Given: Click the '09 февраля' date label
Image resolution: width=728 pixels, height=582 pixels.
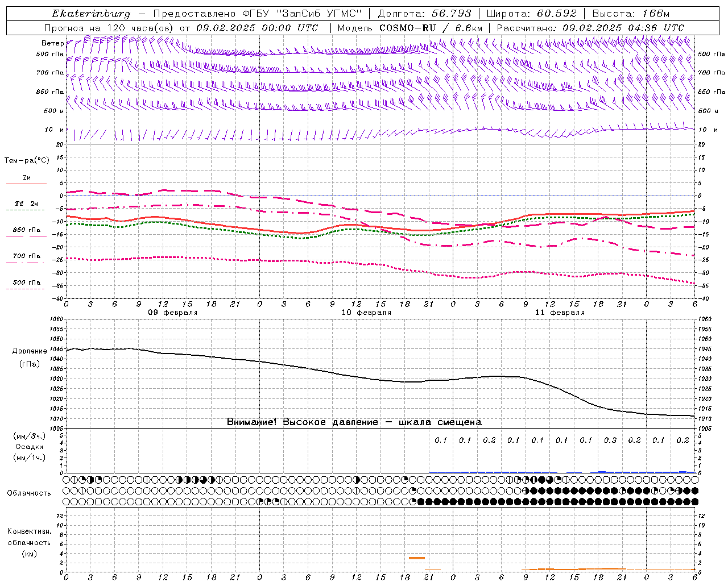Looking at the screenshot, I should [x=173, y=313].
